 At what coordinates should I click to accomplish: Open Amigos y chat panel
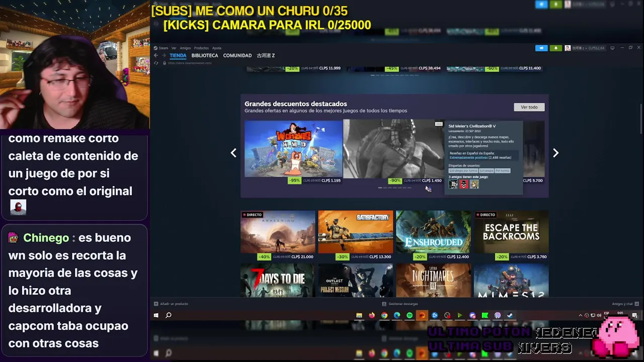(x=624, y=304)
